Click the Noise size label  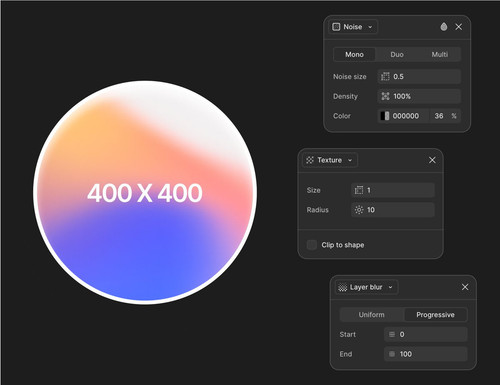tap(350, 77)
